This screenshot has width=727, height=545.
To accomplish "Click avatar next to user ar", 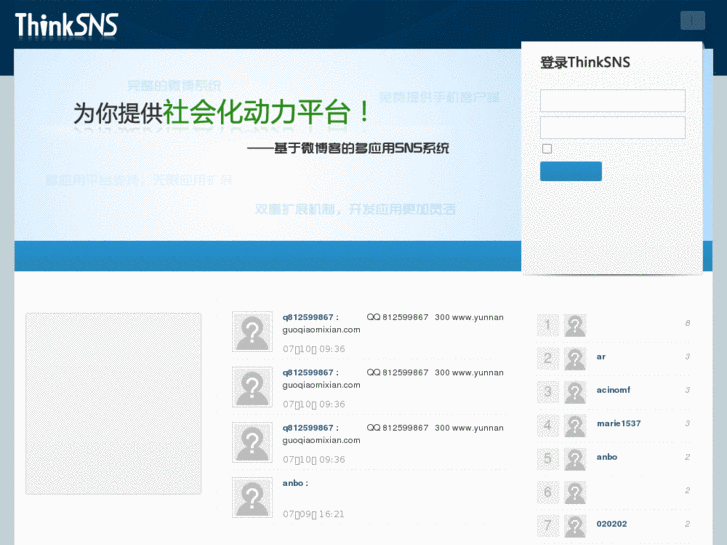I will pos(575,359).
